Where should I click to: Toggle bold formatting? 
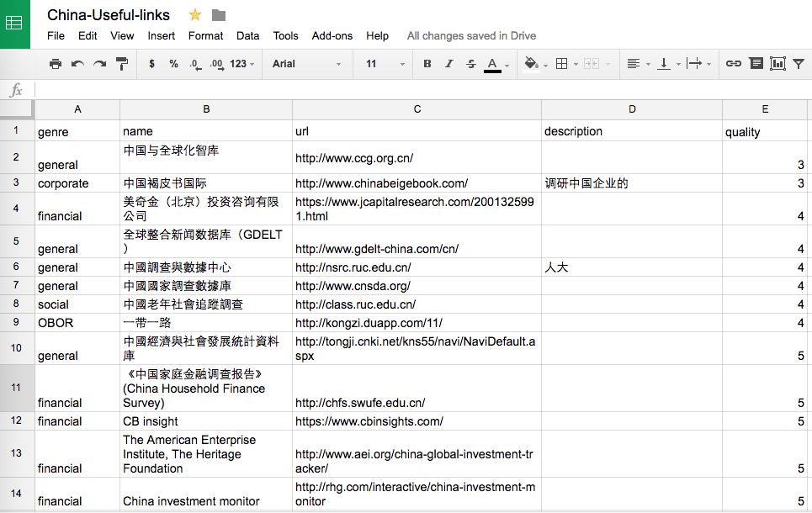[427, 64]
